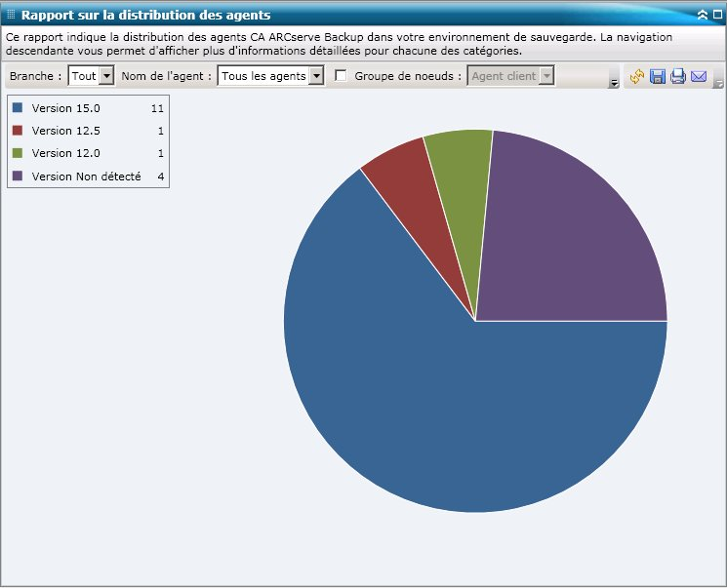The width and height of the screenshot is (727, 588).
Task: Maximize the report panel
Action: [716, 16]
